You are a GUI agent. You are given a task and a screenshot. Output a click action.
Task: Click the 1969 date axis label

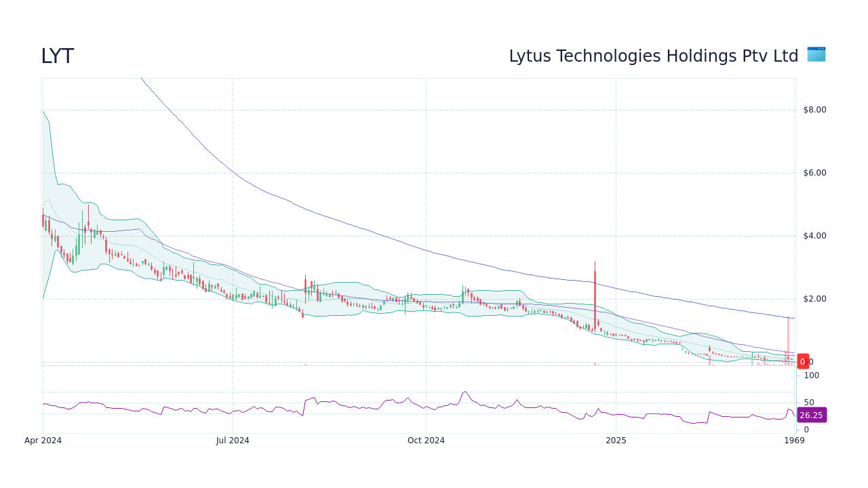point(794,441)
